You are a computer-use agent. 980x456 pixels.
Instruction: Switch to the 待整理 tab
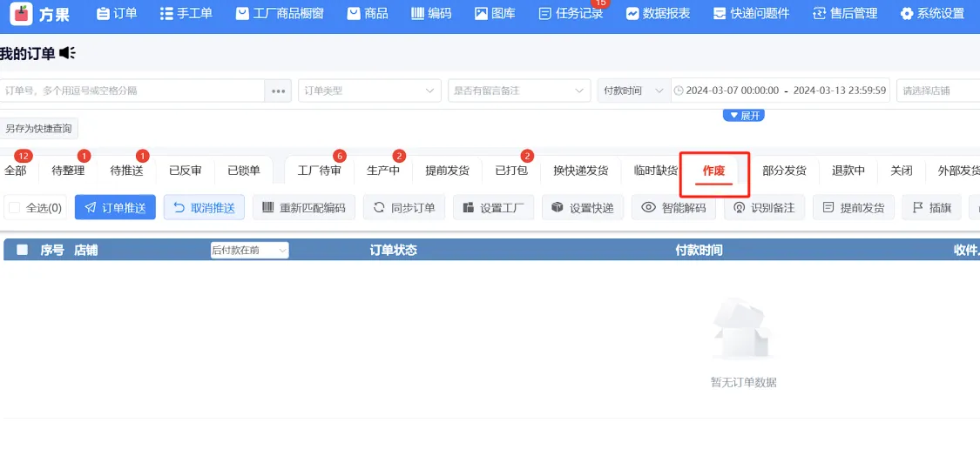click(68, 171)
